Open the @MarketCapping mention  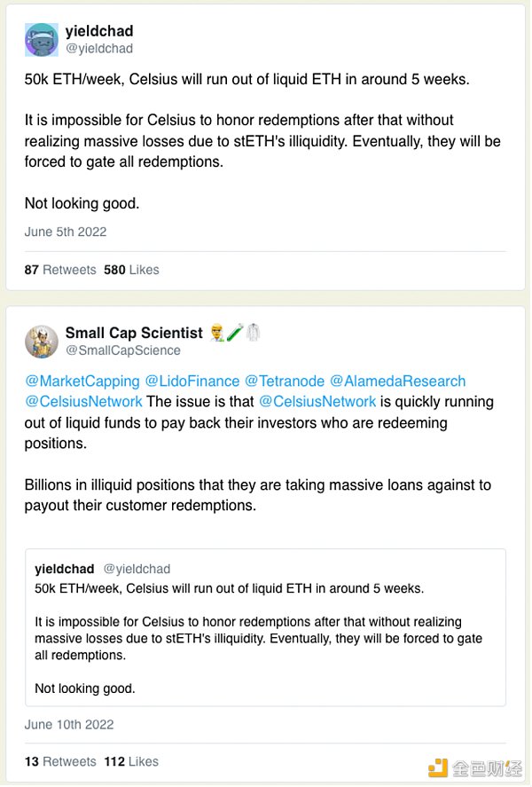(82, 381)
